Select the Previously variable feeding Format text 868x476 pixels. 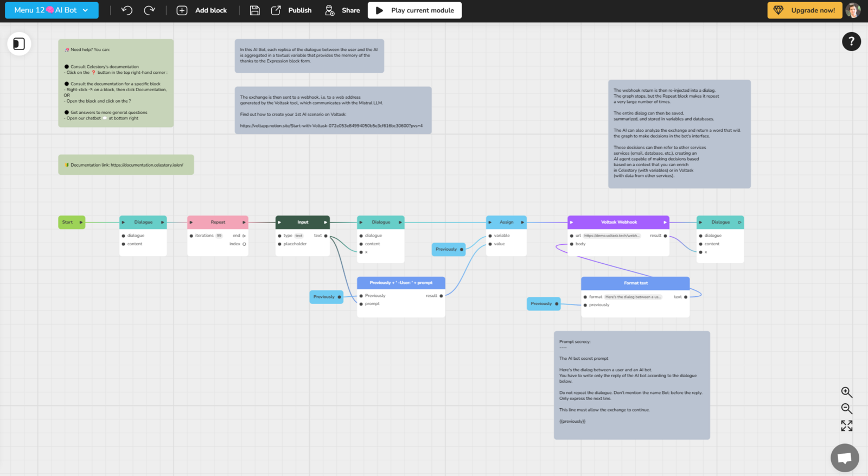[x=544, y=303]
